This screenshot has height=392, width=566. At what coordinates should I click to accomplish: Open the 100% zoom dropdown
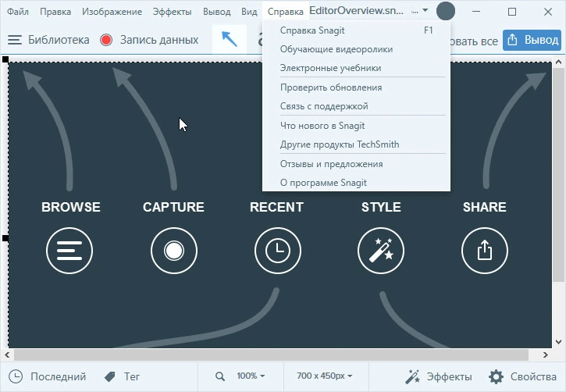tap(251, 376)
